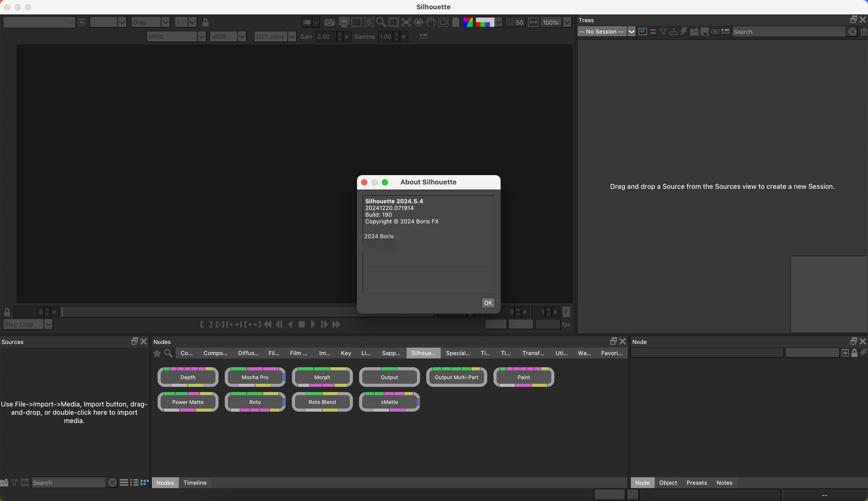
Task: Click the Gain value field
Action: 326,37
